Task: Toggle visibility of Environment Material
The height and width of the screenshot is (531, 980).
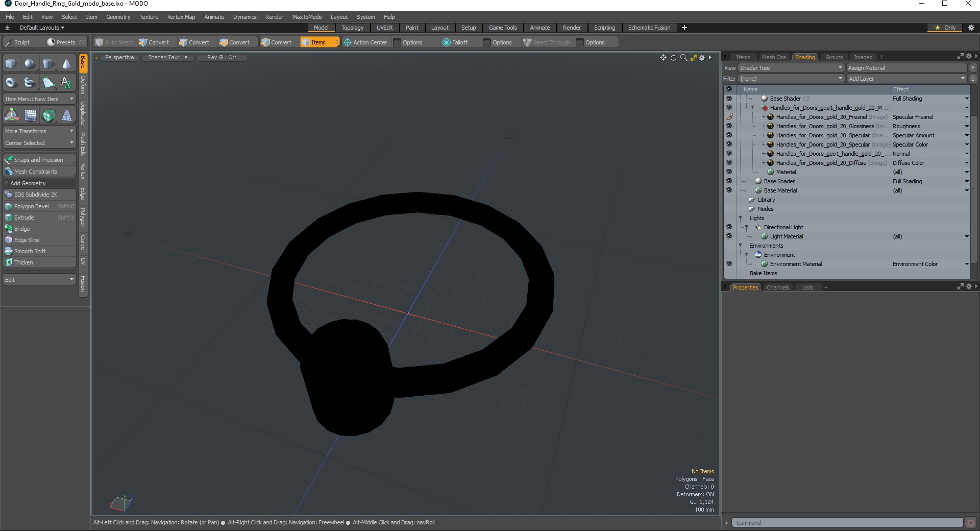Action: coord(729,264)
